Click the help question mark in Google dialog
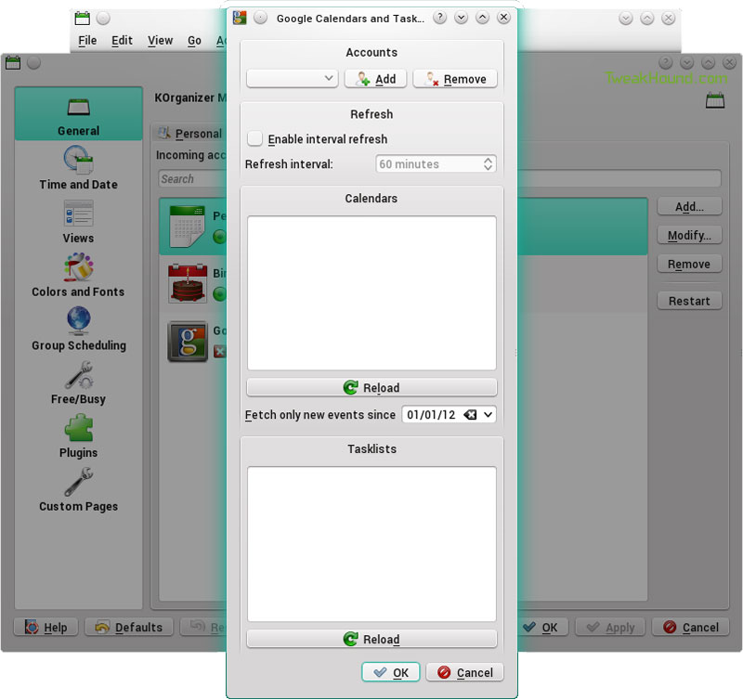This screenshot has height=700, width=743. [439, 18]
